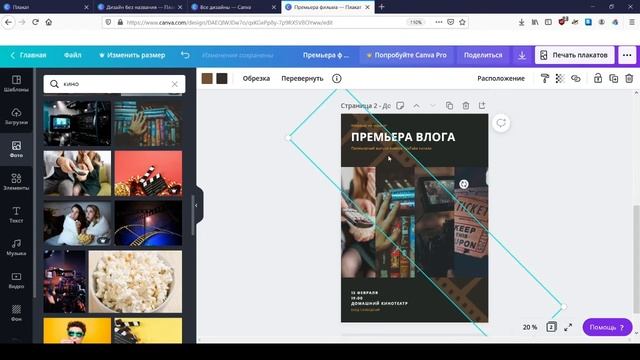Image resolution: width=640 pixels, height=360 pixels.
Task: Open the Загрузки uploads panel
Action: pos(16,116)
